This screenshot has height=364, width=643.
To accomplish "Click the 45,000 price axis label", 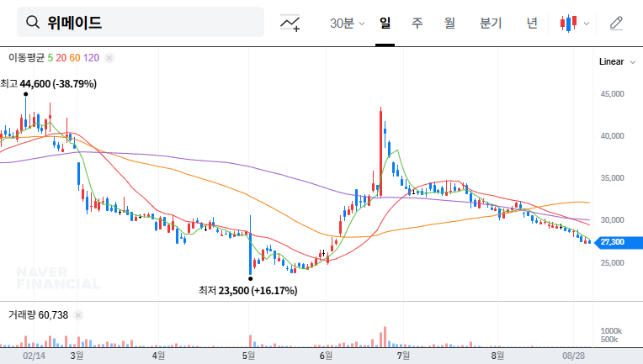I will click(612, 94).
